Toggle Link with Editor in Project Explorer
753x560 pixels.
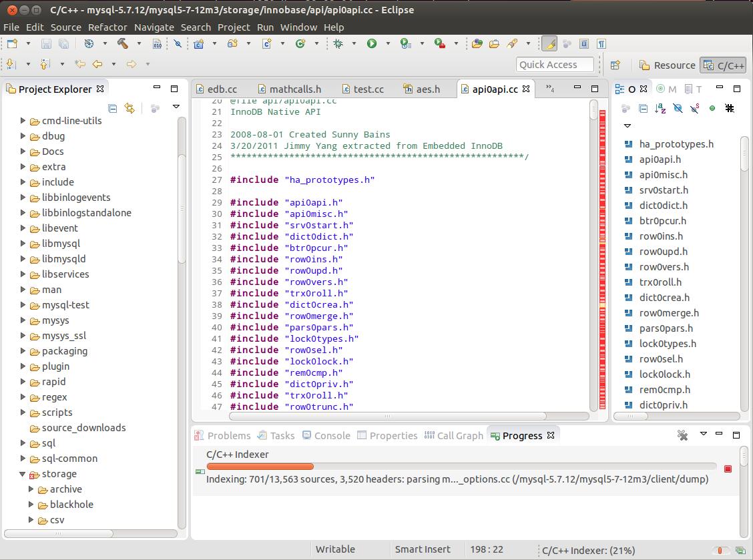coord(130,108)
